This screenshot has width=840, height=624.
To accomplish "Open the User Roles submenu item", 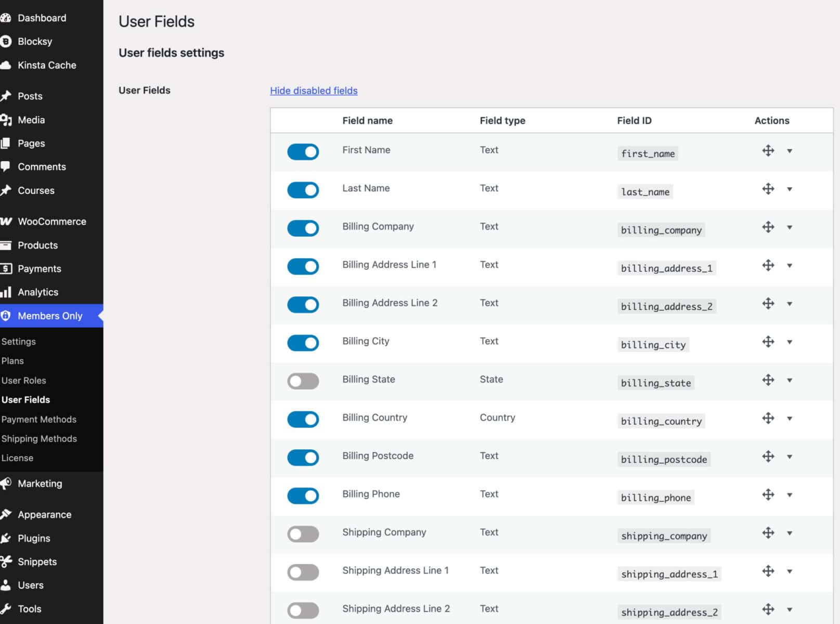I will pos(24,380).
